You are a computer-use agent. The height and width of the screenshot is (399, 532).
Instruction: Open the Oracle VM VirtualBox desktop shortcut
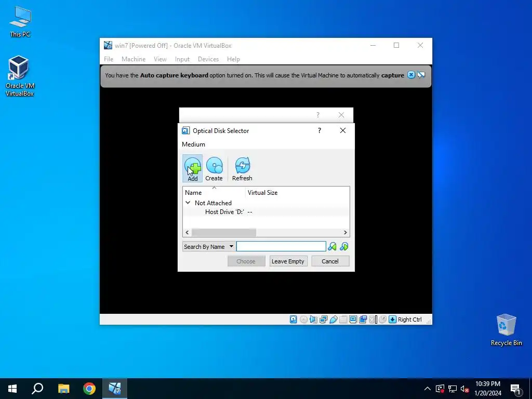point(20,76)
